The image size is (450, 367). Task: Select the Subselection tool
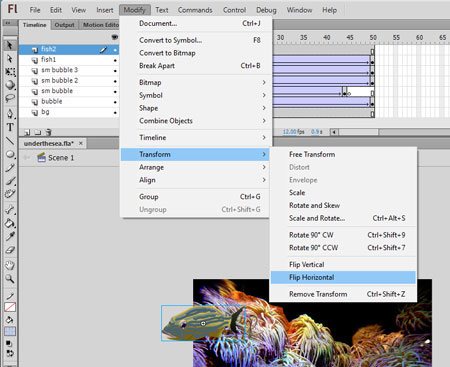click(x=10, y=59)
